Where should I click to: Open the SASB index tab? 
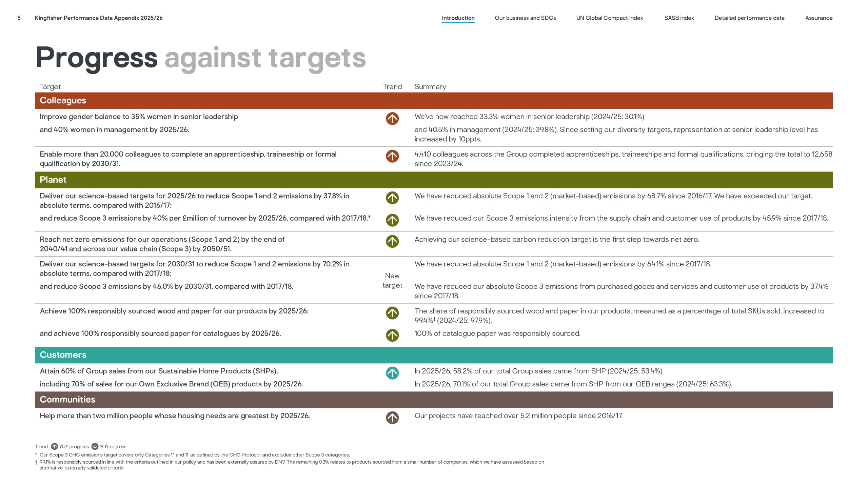click(679, 18)
